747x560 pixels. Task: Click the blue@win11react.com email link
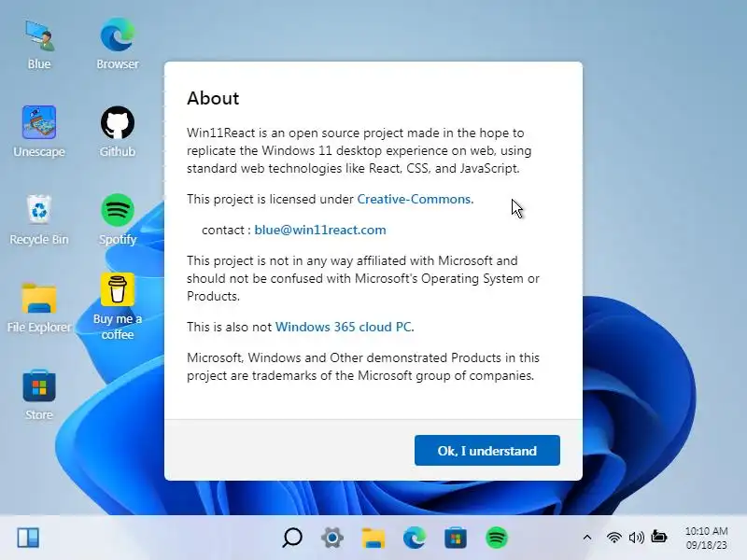[320, 230]
